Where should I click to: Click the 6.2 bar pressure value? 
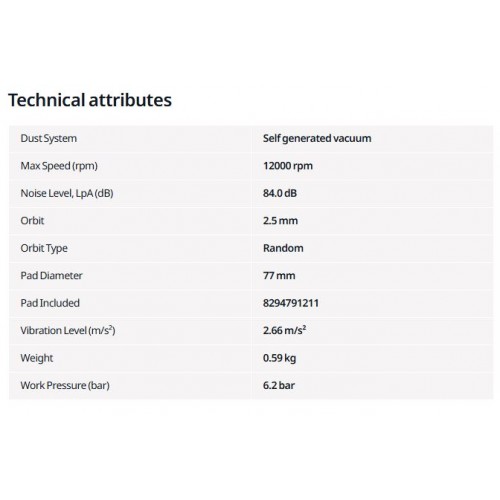279,385
